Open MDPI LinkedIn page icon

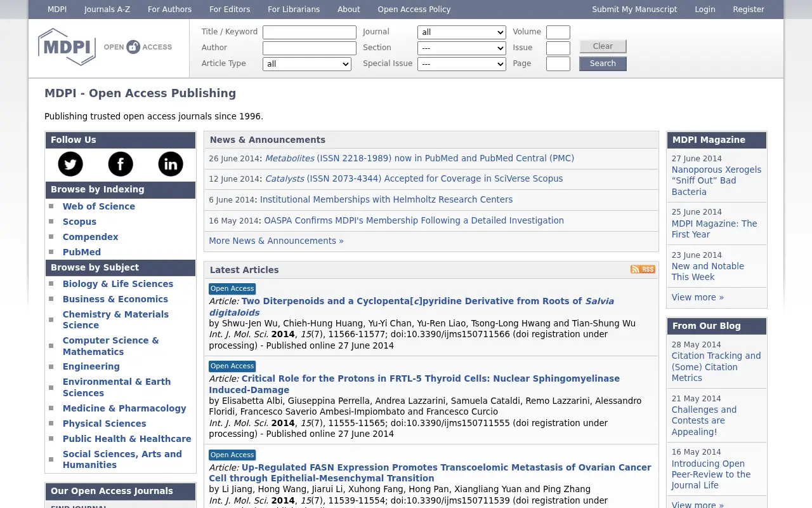(171, 164)
